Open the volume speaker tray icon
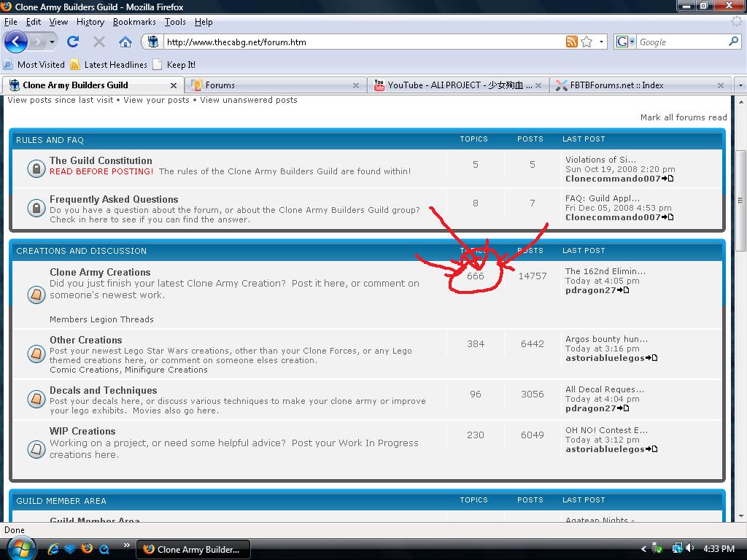 (x=690, y=548)
